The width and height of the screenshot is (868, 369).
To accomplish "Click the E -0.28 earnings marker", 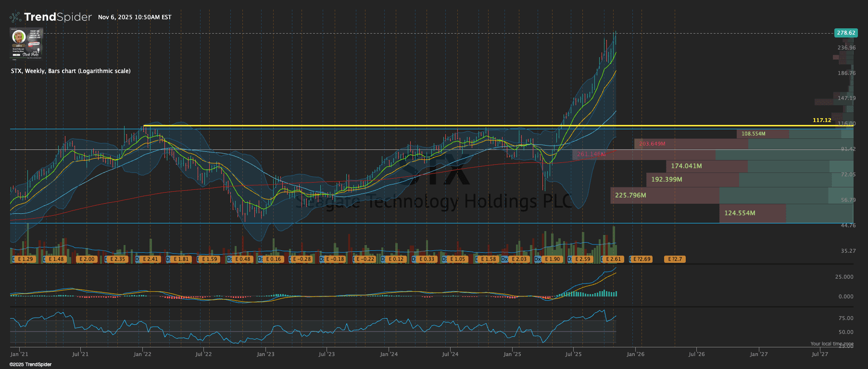I will (x=302, y=259).
